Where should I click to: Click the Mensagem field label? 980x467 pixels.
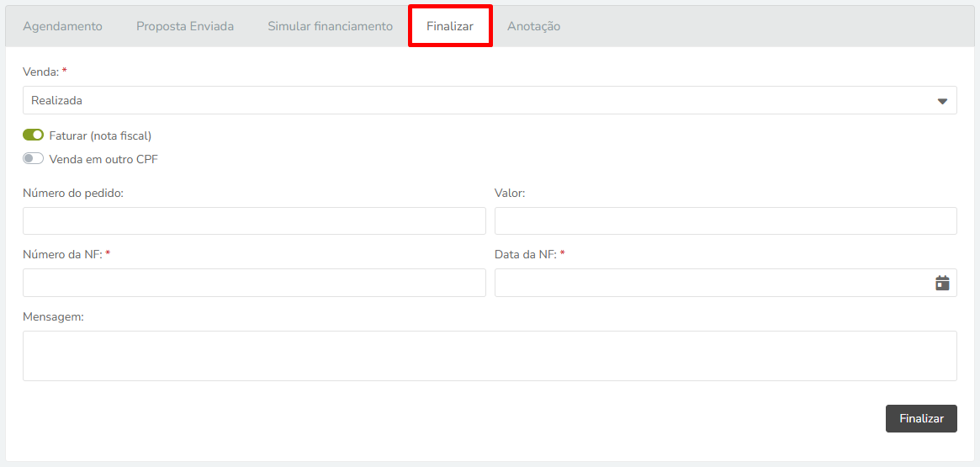point(53,317)
